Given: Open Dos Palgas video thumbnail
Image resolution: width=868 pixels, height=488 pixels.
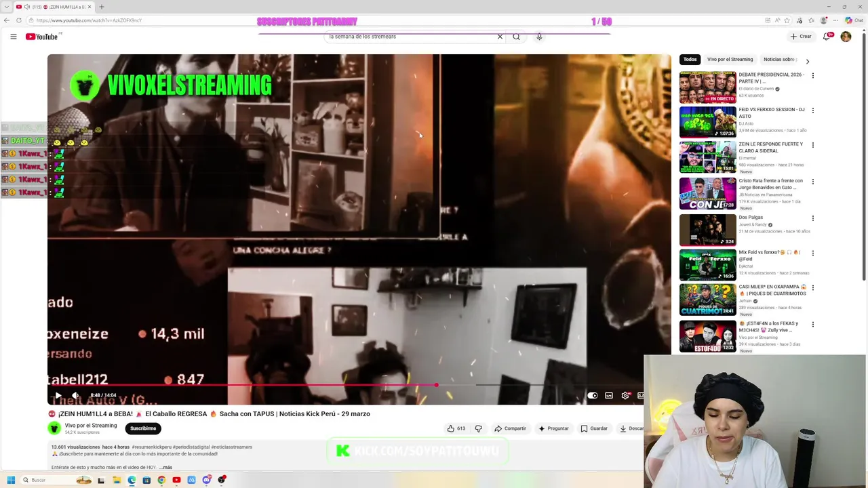Looking at the screenshot, I should [x=707, y=230].
